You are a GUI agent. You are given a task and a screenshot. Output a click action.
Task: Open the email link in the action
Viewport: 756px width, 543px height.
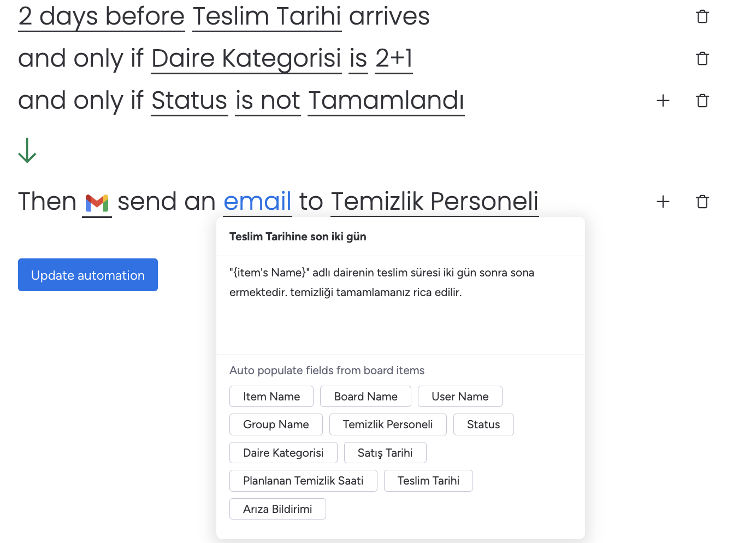point(257,201)
